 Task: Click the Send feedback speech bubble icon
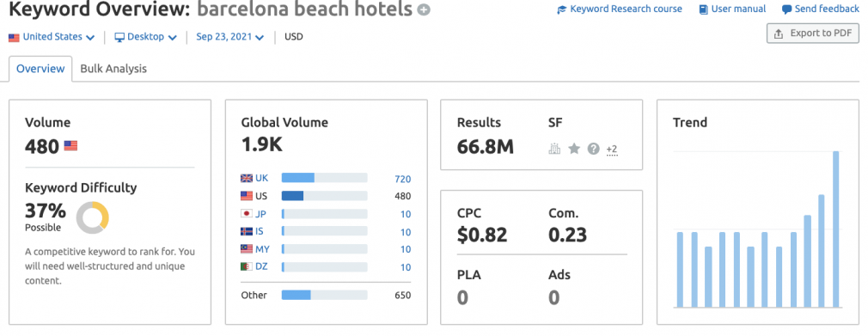point(786,9)
